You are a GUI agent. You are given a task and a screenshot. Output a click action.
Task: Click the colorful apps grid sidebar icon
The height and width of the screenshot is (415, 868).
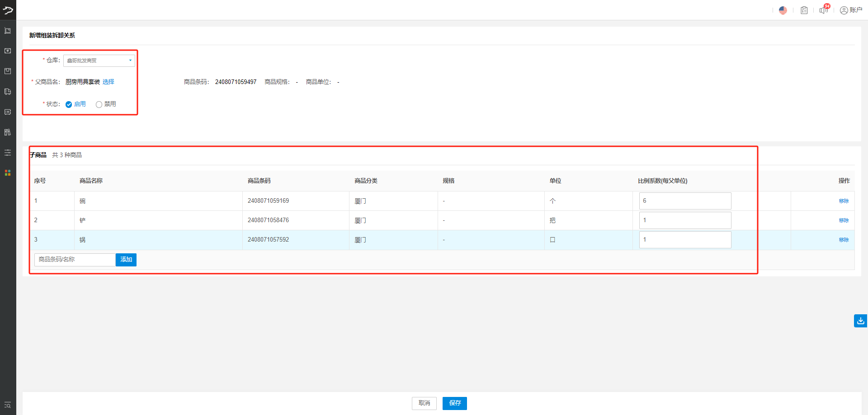tap(8, 173)
